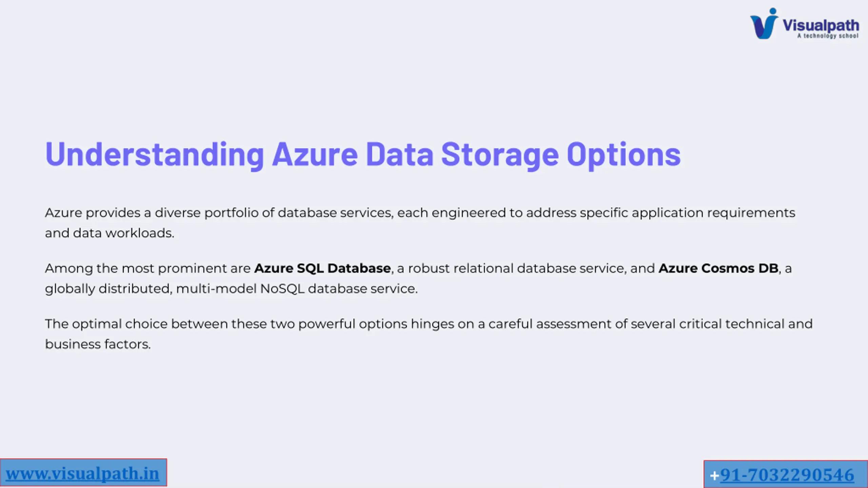868x488 pixels.
Task: Click the sentence starting 'The optimal choice'
Action: [x=429, y=334]
